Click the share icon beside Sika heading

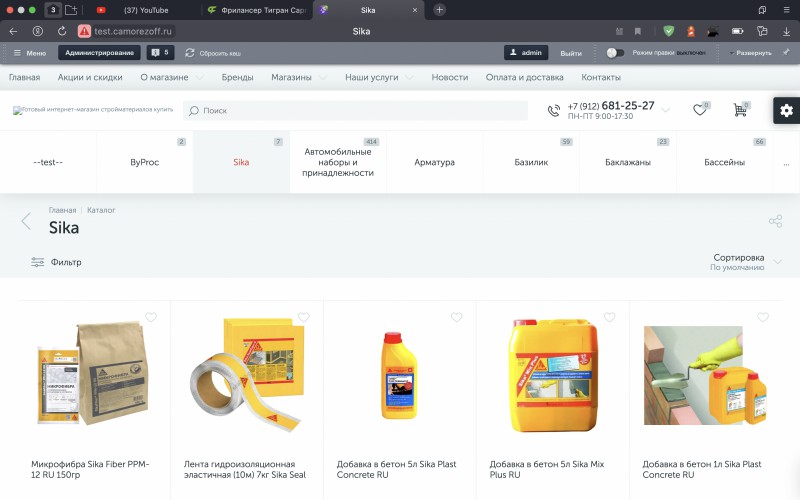pos(776,221)
